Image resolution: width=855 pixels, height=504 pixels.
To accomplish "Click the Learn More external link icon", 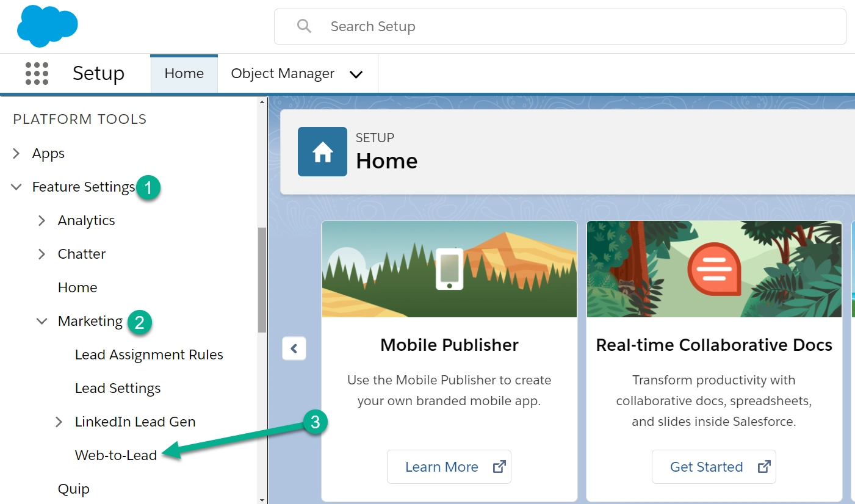I will click(x=499, y=467).
